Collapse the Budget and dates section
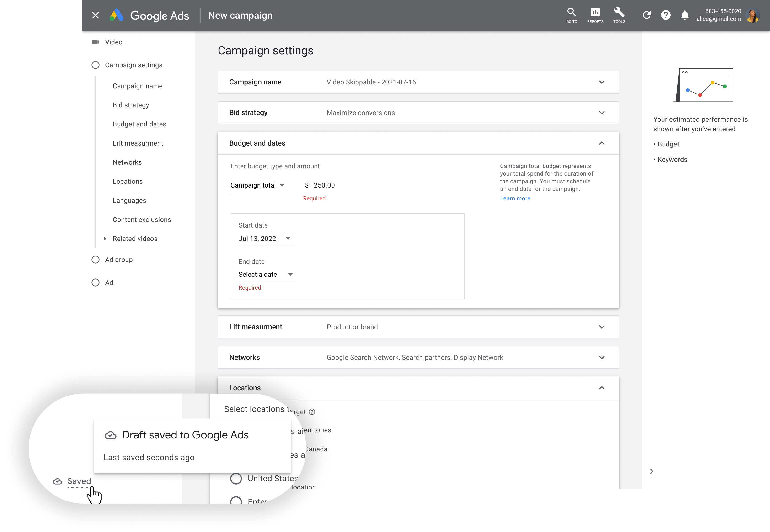Image resolution: width=770 pixels, height=532 pixels. (x=602, y=143)
